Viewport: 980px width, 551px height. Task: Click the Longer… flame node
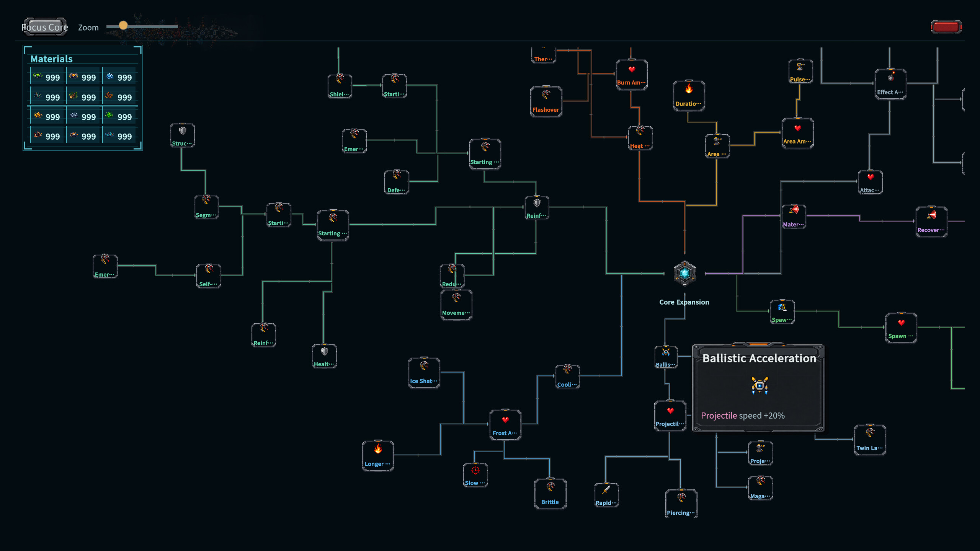[x=378, y=456]
